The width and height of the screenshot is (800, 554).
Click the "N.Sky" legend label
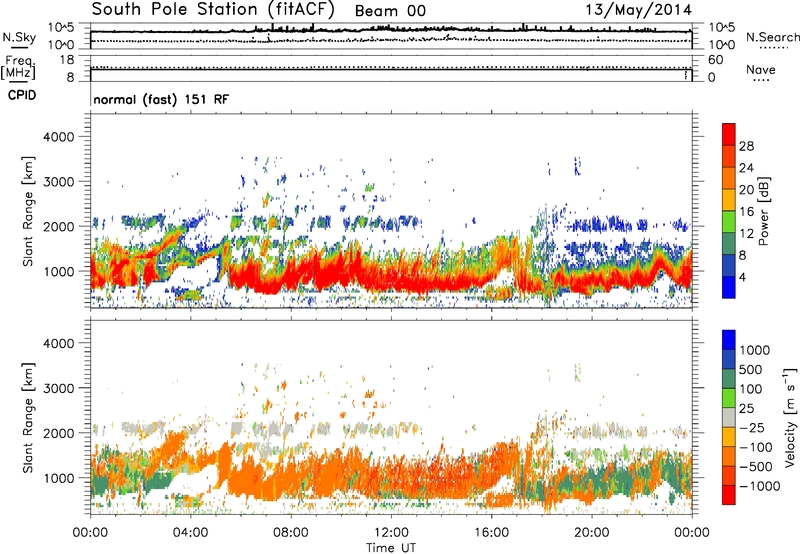19,37
